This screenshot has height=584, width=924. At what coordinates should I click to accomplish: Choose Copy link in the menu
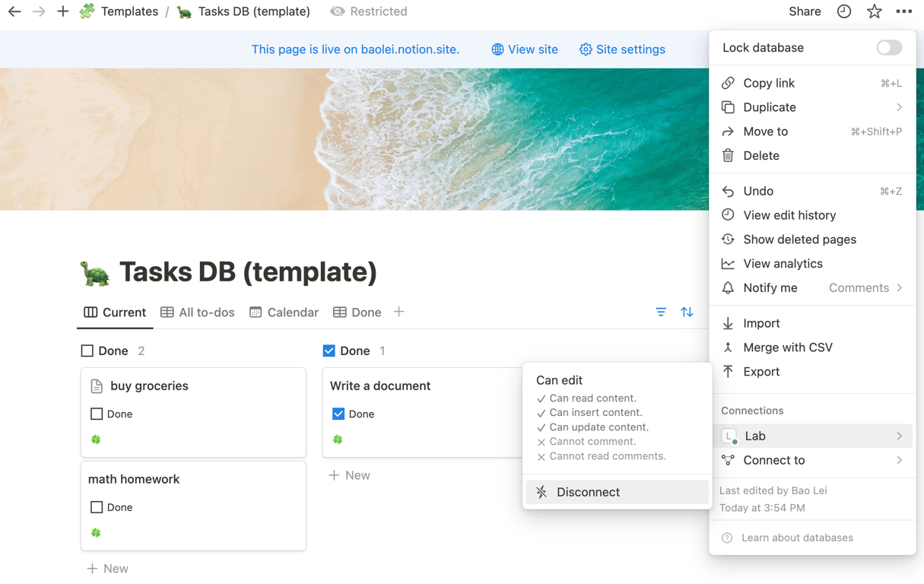pyautogui.click(x=812, y=83)
